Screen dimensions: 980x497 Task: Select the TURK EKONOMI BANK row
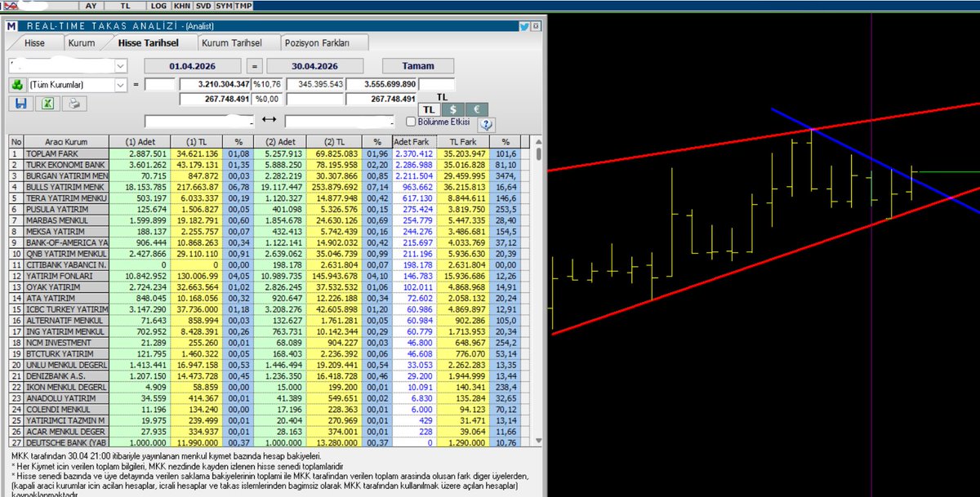pyautogui.click(x=271, y=164)
